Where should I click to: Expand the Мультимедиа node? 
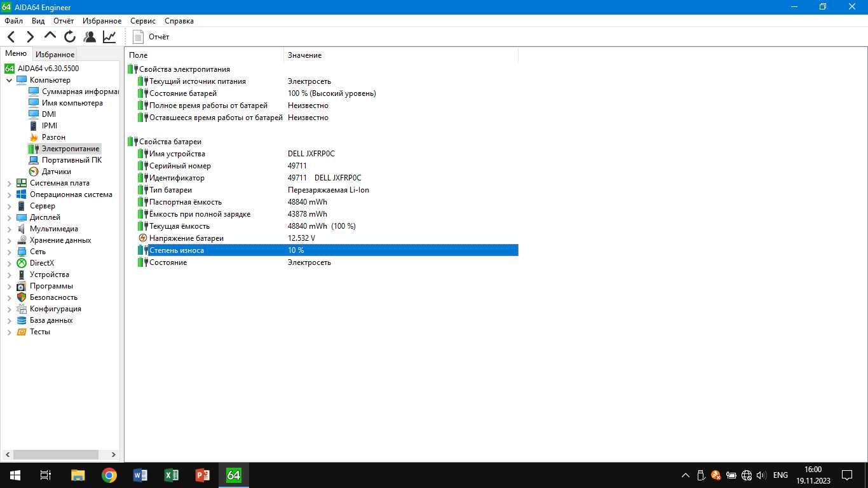coord(9,229)
